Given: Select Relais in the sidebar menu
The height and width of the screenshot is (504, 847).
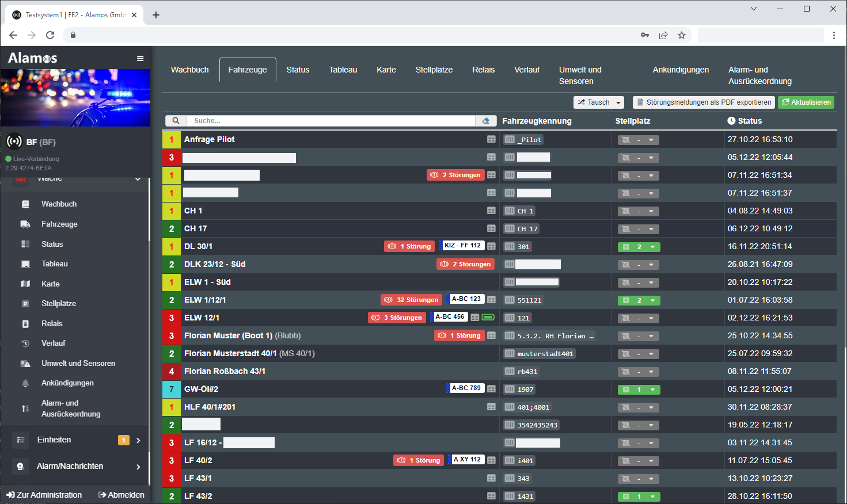Looking at the screenshot, I should click(x=52, y=324).
